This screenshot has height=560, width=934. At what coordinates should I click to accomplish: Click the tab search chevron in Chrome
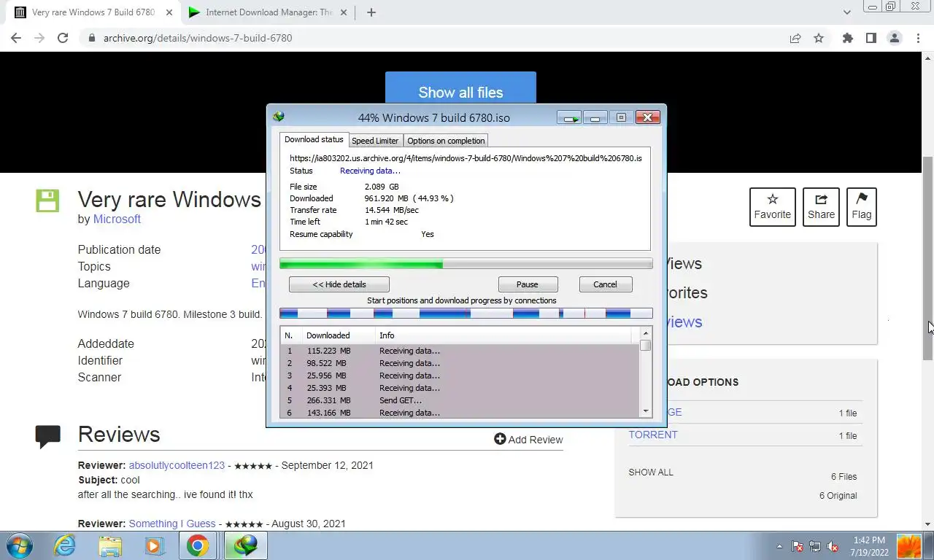pyautogui.click(x=846, y=12)
